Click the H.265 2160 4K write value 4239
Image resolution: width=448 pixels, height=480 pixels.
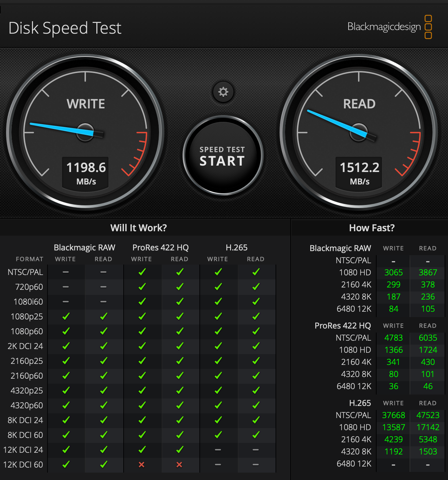point(393,439)
